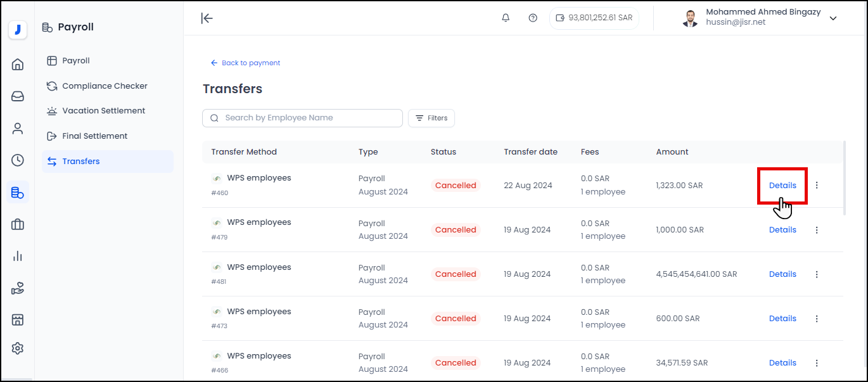This screenshot has width=868, height=382.
Task: Open the Attendance clock icon in the sidebar
Action: tap(17, 160)
